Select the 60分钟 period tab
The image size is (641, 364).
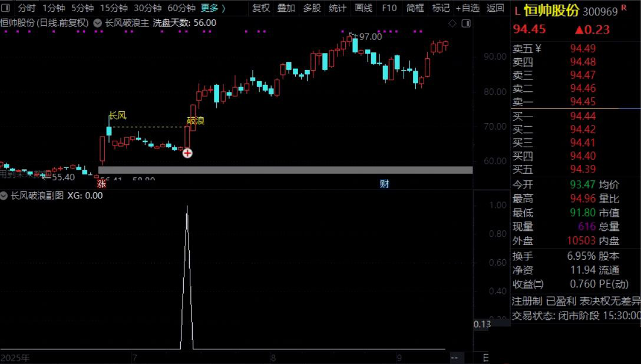click(181, 8)
